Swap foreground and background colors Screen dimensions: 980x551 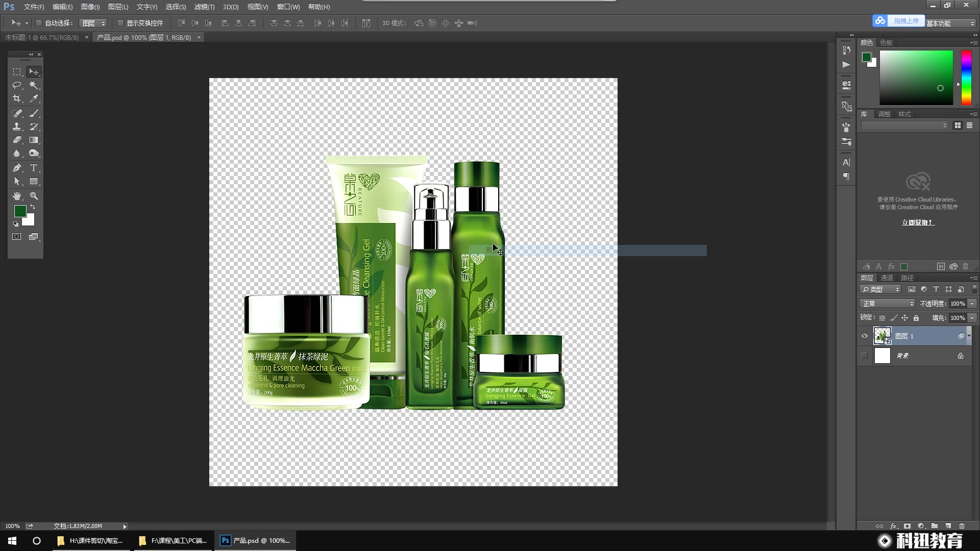click(x=33, y=207)
